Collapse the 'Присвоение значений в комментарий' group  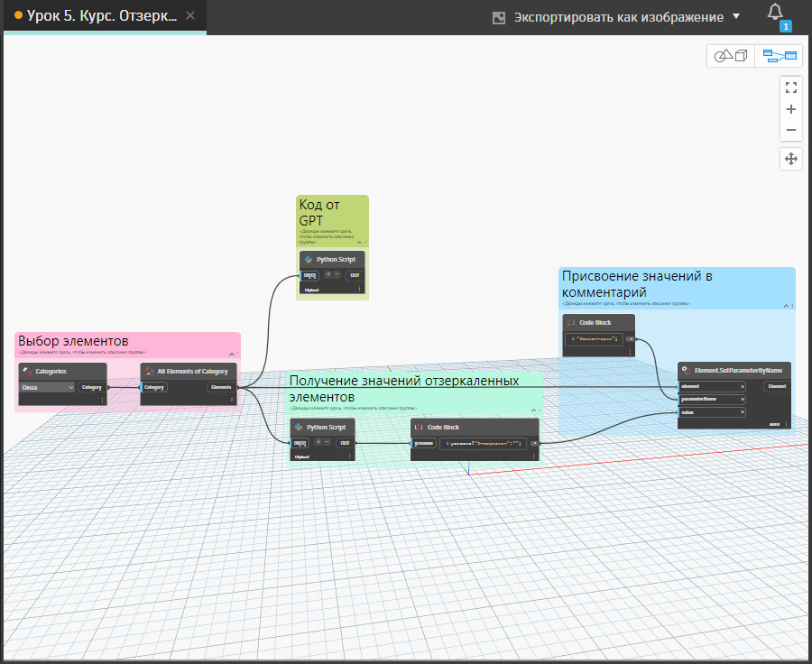click(785, 307)
